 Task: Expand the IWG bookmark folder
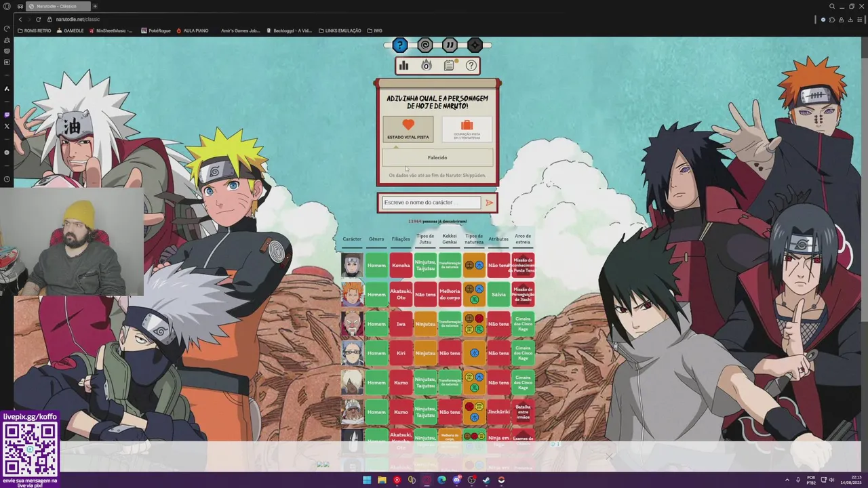pyautogui.click(x=375, y=30)
